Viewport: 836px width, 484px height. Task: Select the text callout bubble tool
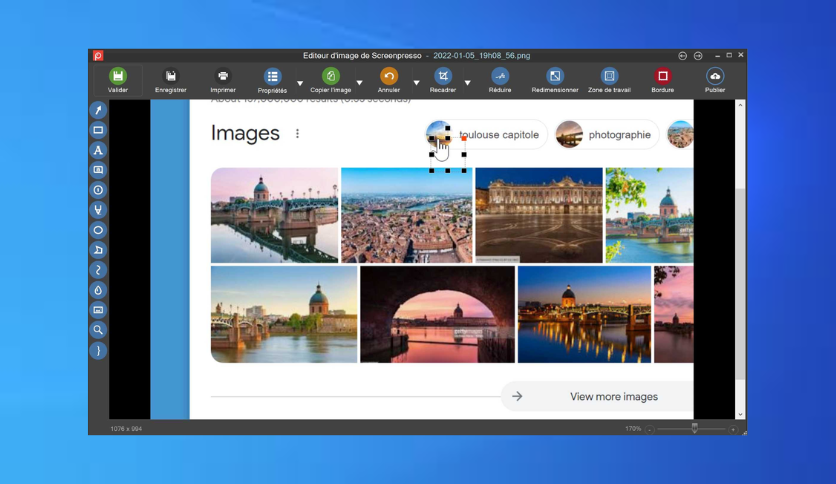point(98,170)
